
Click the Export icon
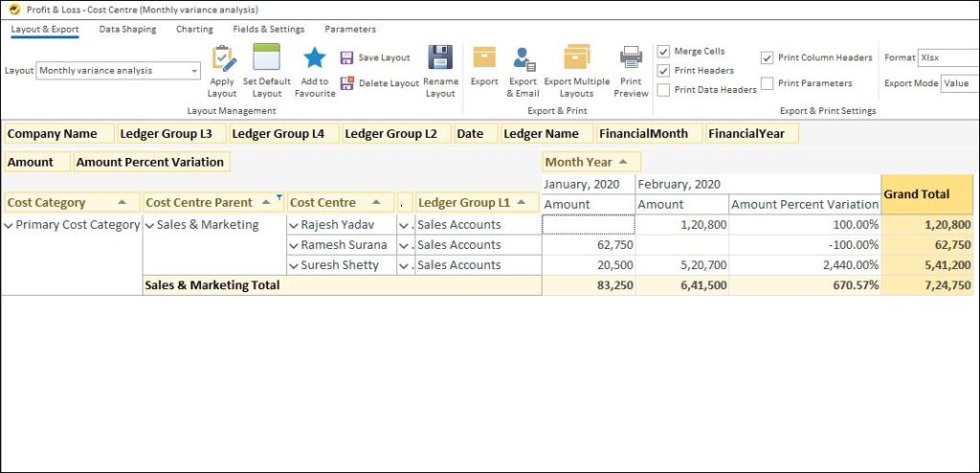point(484,58)
